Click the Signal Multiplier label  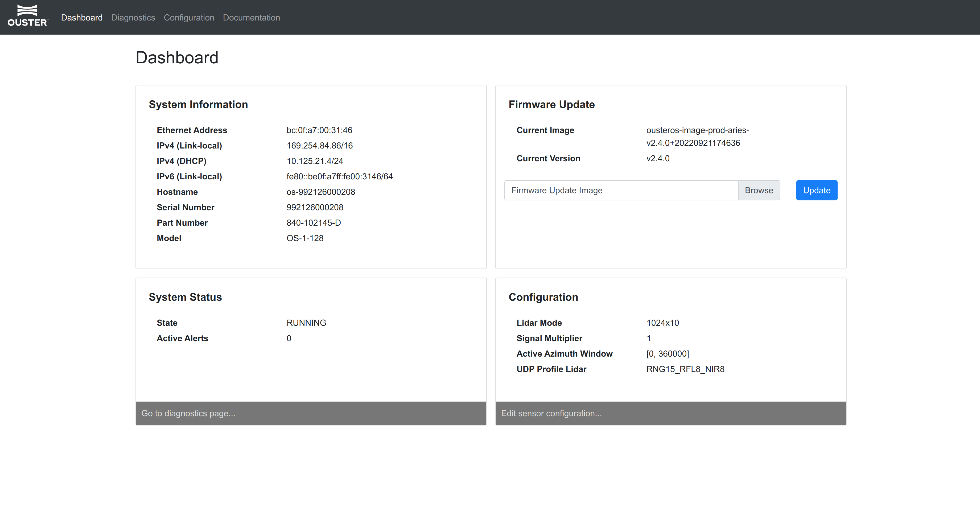(x=549, y=338)
